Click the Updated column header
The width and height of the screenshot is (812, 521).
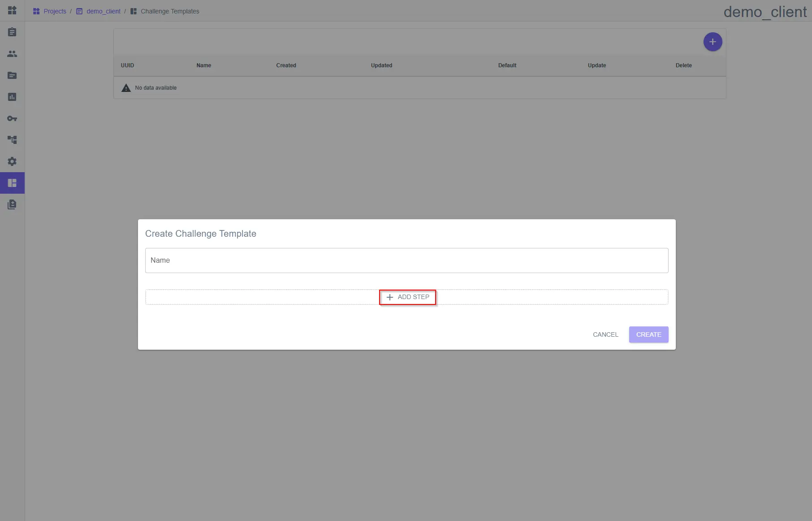click(381, 65)
